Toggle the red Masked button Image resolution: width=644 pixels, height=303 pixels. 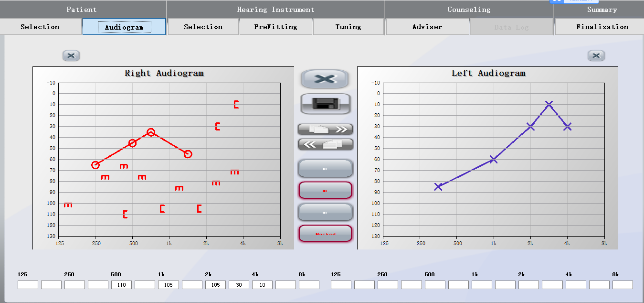pyautogui.click(x=325, y=234)
